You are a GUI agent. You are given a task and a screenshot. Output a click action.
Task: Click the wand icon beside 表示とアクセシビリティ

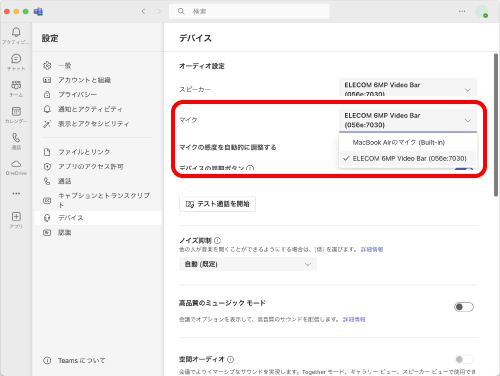47,124
